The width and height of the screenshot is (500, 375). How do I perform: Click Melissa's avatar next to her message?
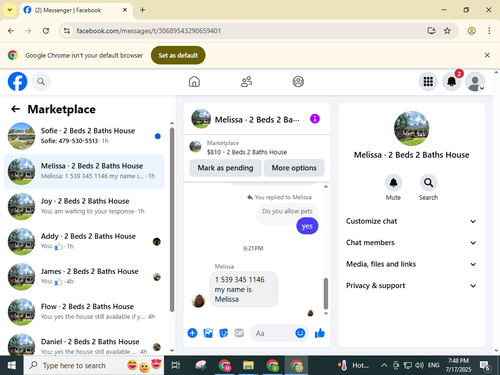(x=198, y=301)
